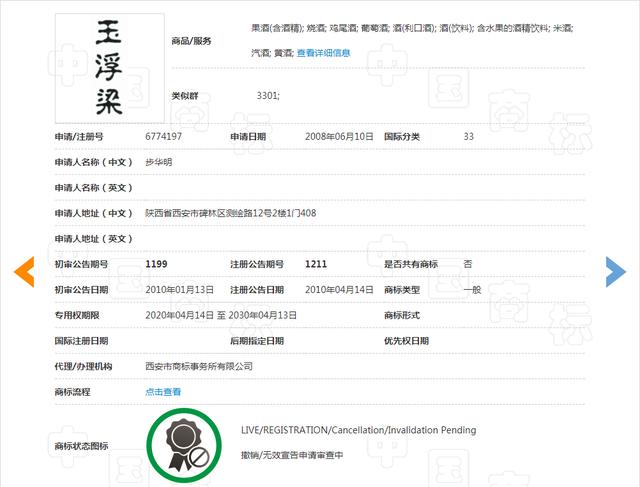Select the applicant address in 陕西省西安市

pos(231,213)
